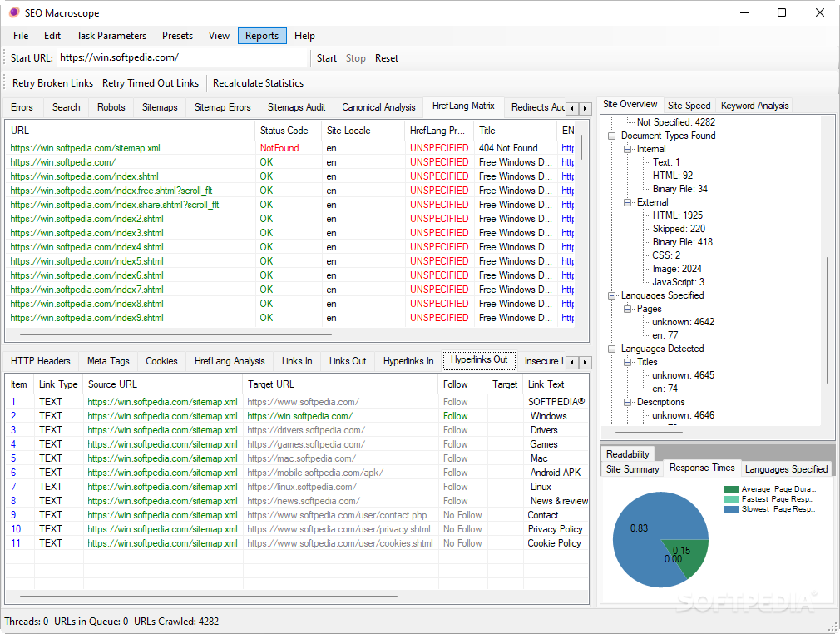Screen dimensions: 840x634
Task: Switch to the Sitemaps tab
Action: point(160,107)
